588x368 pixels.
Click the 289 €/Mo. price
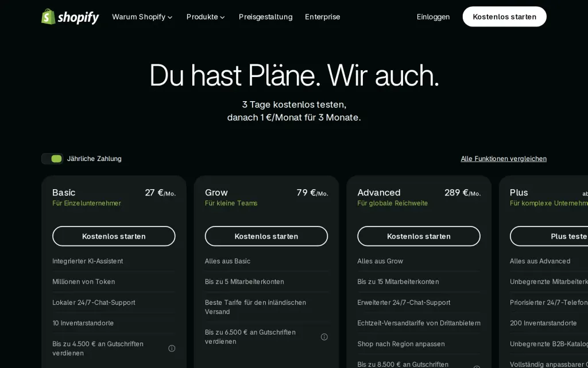[462, 193]
